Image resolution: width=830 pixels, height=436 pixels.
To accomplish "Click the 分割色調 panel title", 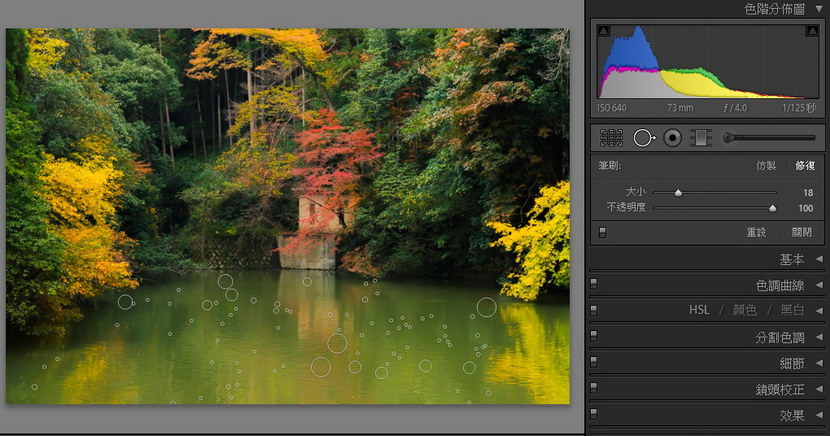I will coord(780,337).
